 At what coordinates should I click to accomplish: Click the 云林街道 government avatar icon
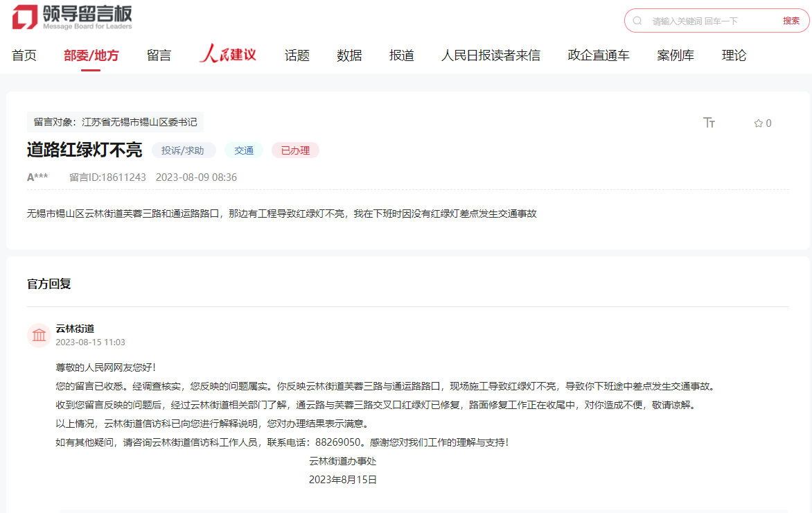(39, 336)
